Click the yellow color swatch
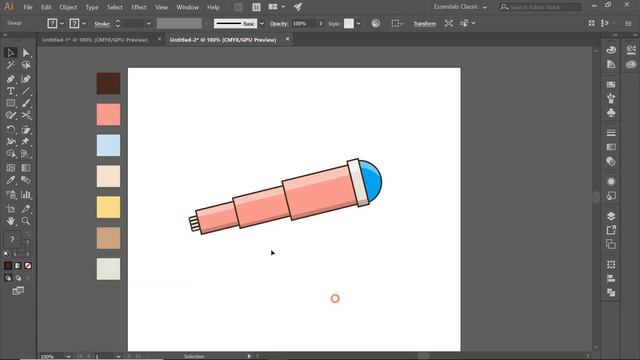The height and width of the screenshot is (360, 640). coord(108,207)
